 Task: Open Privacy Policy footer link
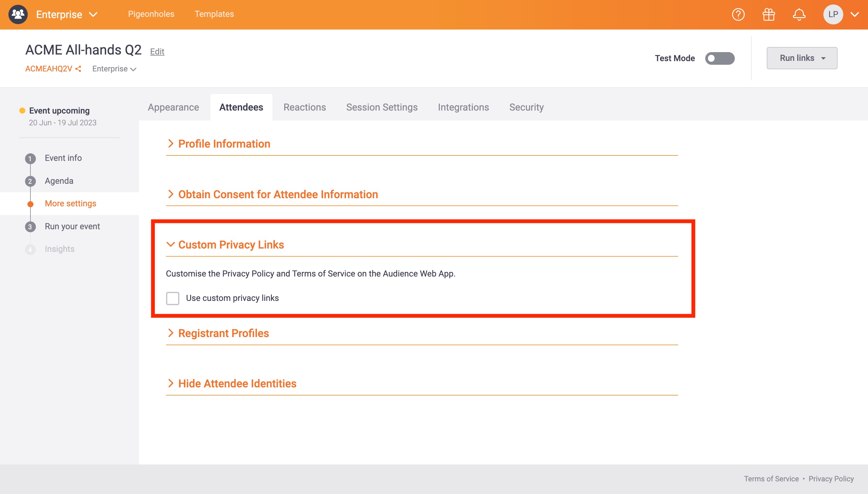point(831,479)
